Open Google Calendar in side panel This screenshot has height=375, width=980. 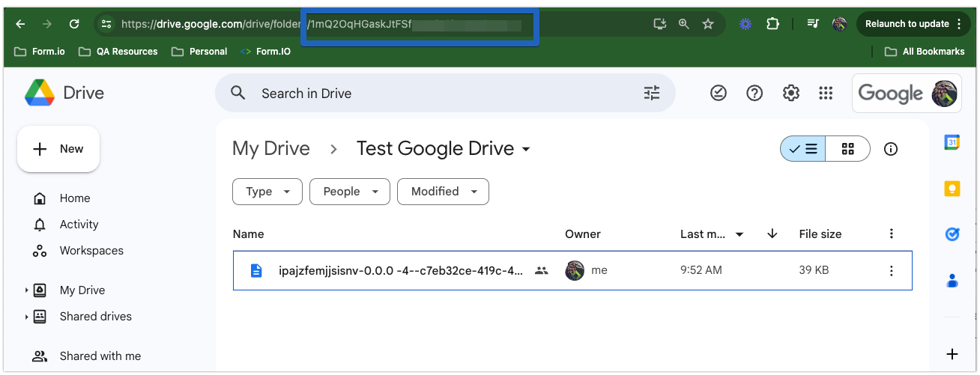952,142
